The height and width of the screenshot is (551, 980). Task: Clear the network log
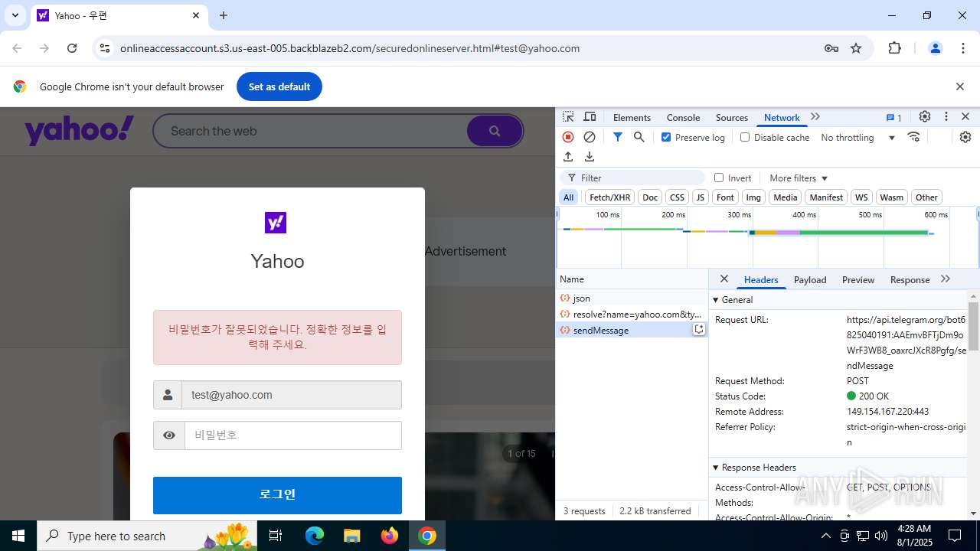pos(590,137)
